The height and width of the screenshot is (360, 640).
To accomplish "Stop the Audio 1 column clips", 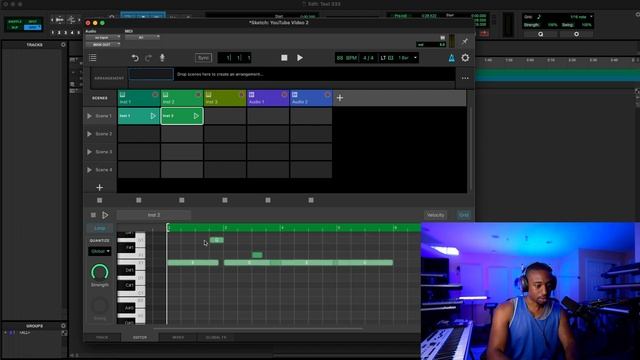I will point(268,200).
